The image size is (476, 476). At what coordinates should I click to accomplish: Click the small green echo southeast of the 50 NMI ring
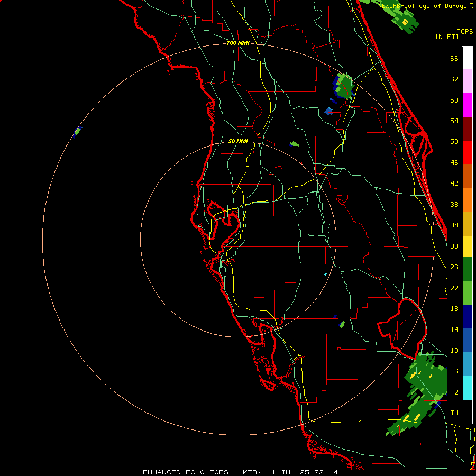[x=342, y=324]
